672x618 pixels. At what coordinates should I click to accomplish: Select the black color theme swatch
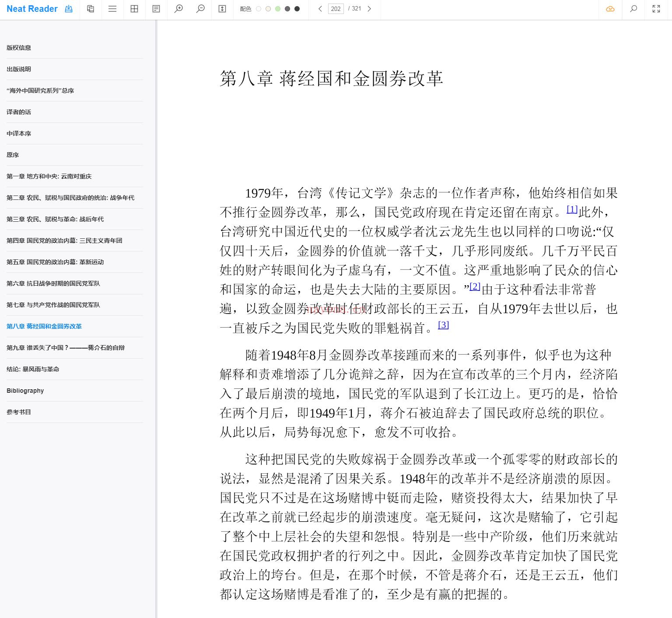[297, 9]
